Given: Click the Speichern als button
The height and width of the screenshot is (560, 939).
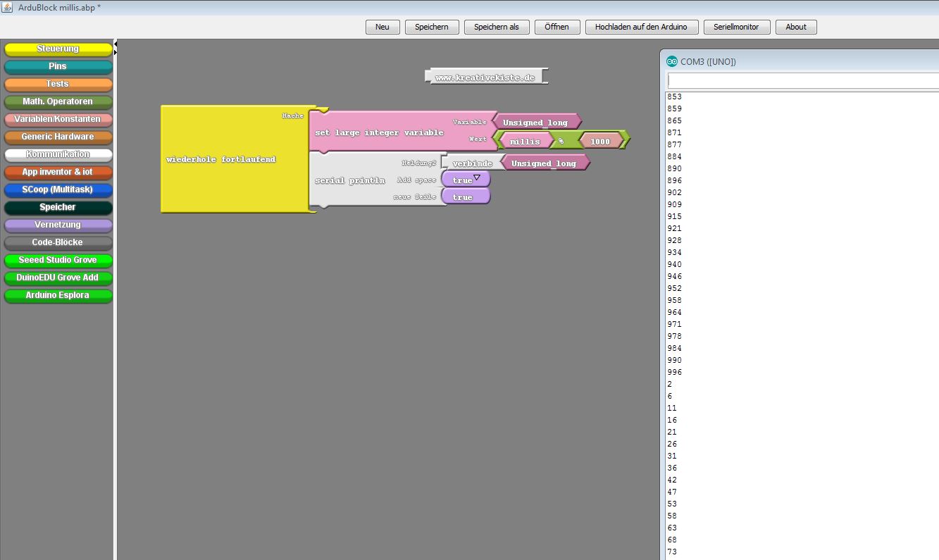Looking at the screenshot, I should point(496,27).
